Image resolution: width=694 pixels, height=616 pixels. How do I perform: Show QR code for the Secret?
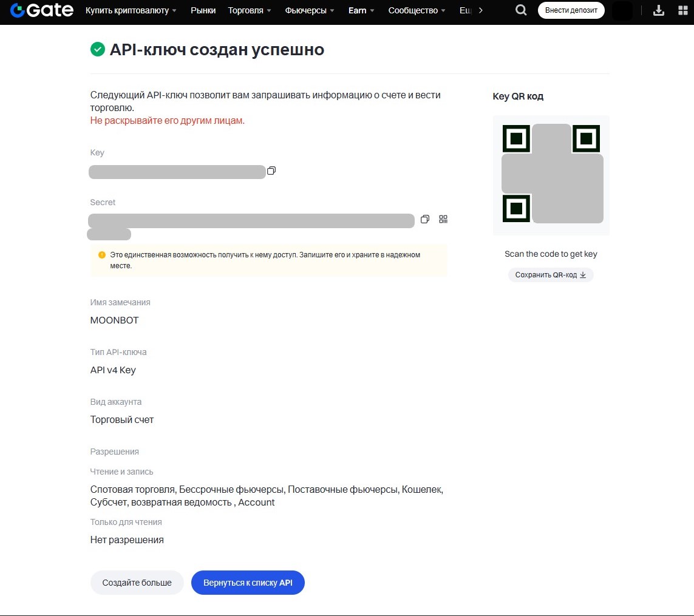click(x=443, y=220)
